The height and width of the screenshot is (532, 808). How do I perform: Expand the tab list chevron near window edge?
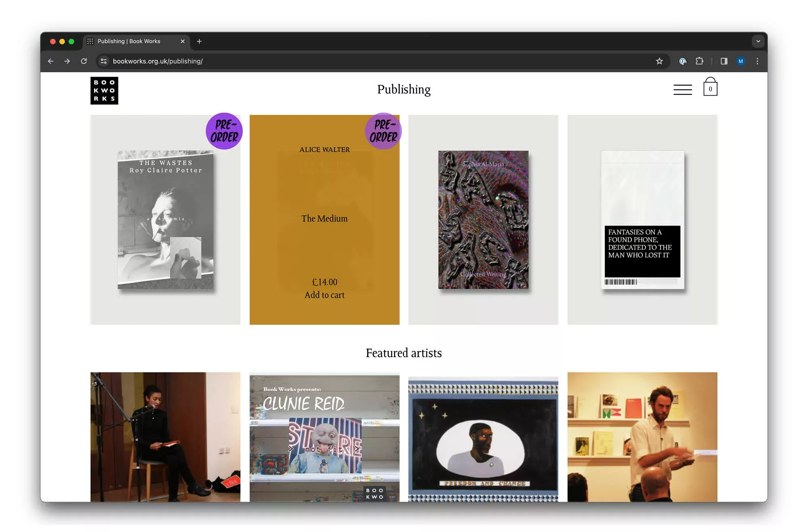coord(758,41)
